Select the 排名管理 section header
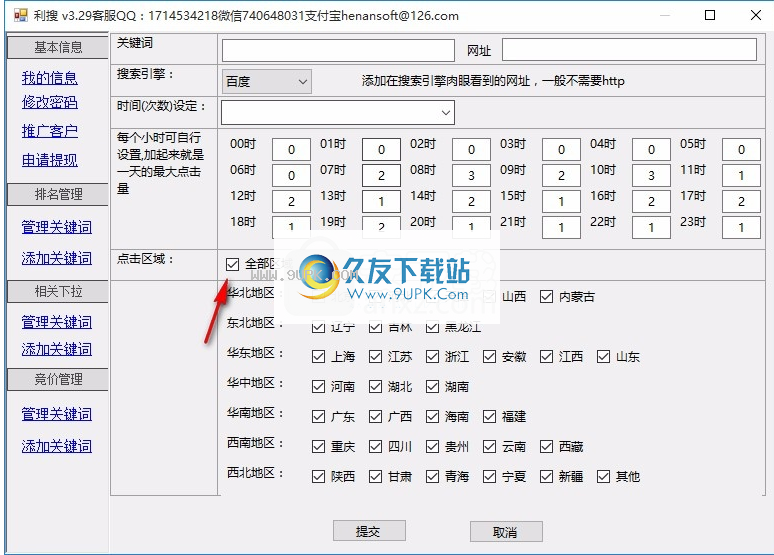This screenshot has height=555, width=774. click(58, 194)
